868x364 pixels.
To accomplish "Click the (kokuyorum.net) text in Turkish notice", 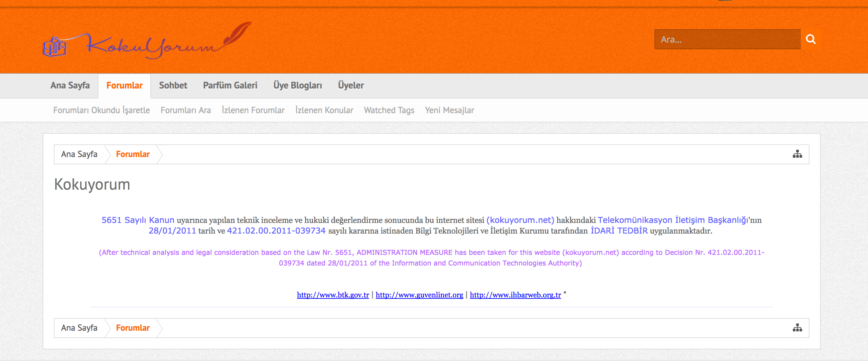I will (x=520, y=220).
